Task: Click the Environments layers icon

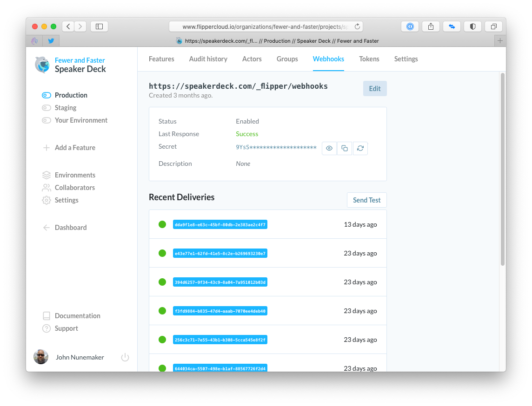Action: pos(47,175)
